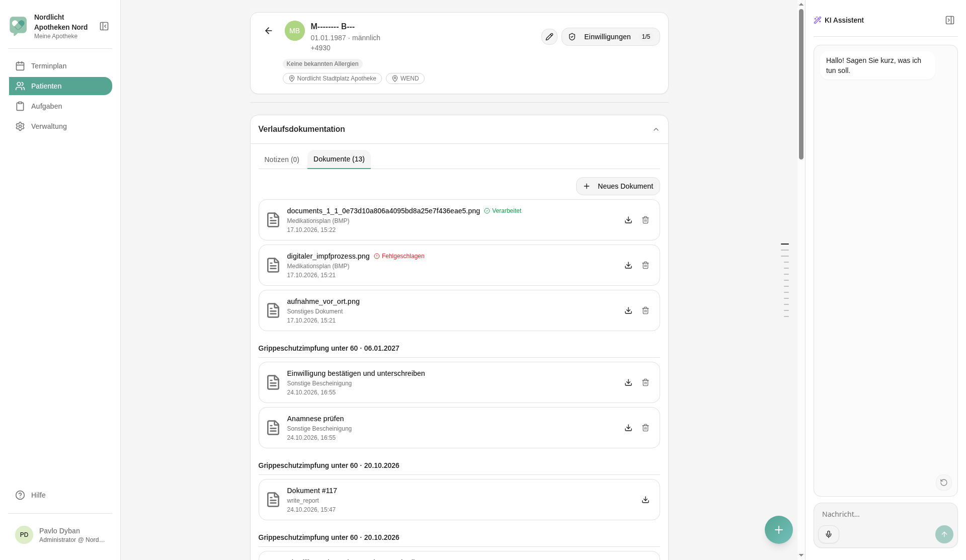
Task: Open Patienten in the sidebar
Action: (60, 86)
